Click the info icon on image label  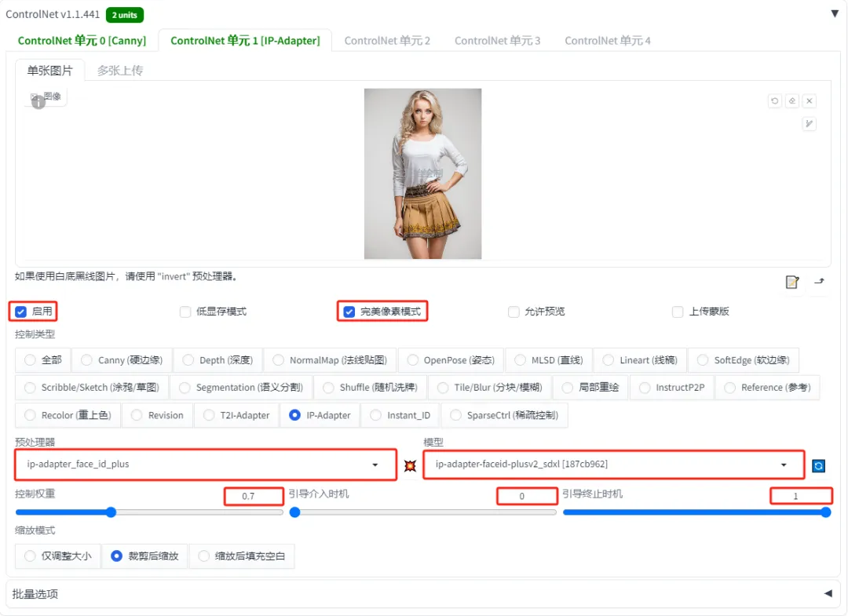38,102
